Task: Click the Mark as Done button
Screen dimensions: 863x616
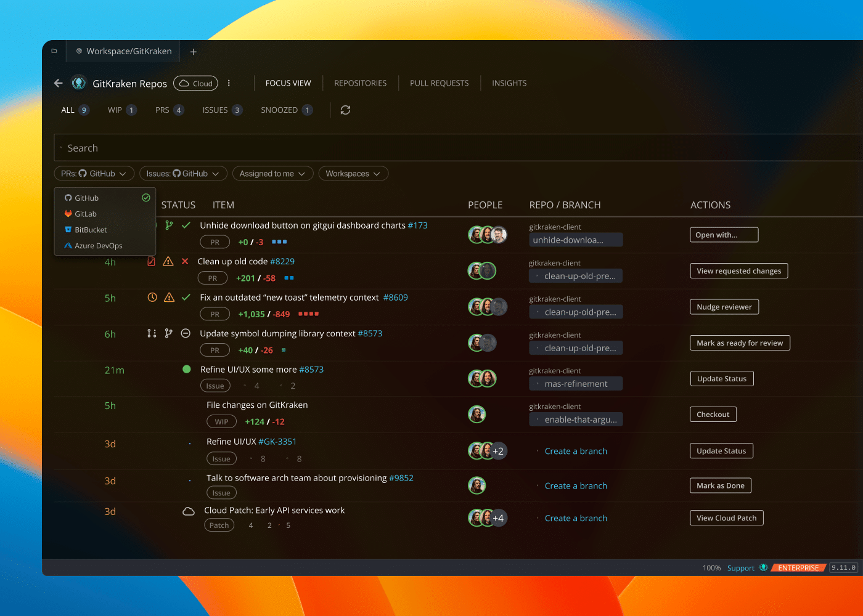Action: tap(720, 485)
